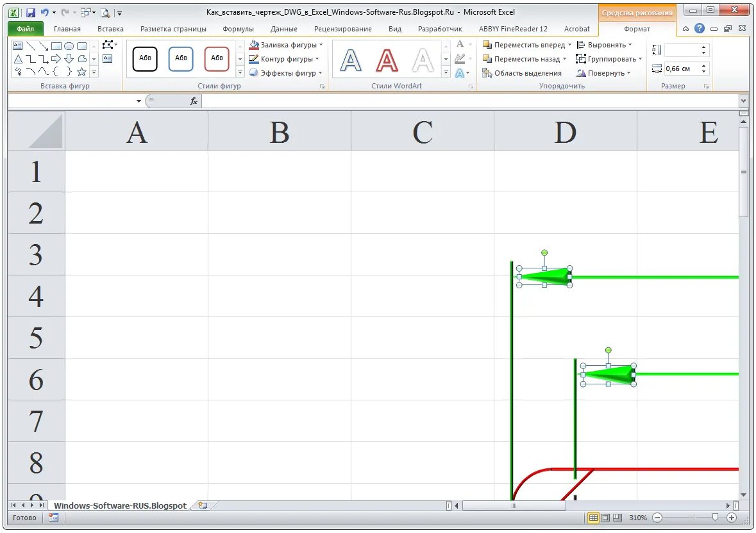Apply black outline Абв shape style
This screenshot has height=533, width=756.
click(x=145, y=59)
